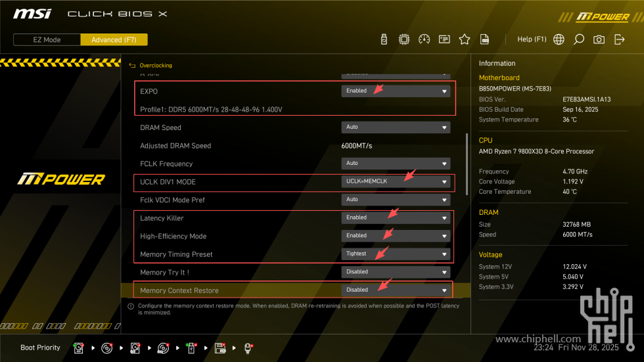Toggle High-Efficiency Mode setting dropdown
The height and width of the screenshot is (362, 644).
[x=396, y=235]
